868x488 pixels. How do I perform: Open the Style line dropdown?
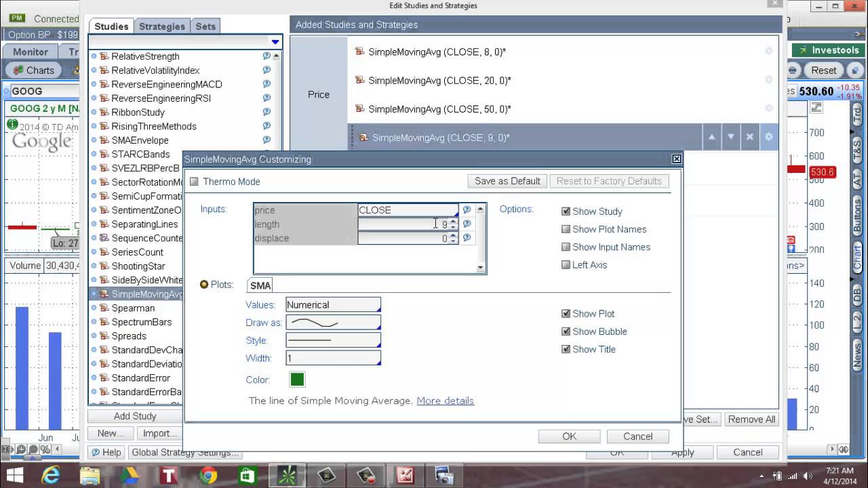(x=333, y=340)
